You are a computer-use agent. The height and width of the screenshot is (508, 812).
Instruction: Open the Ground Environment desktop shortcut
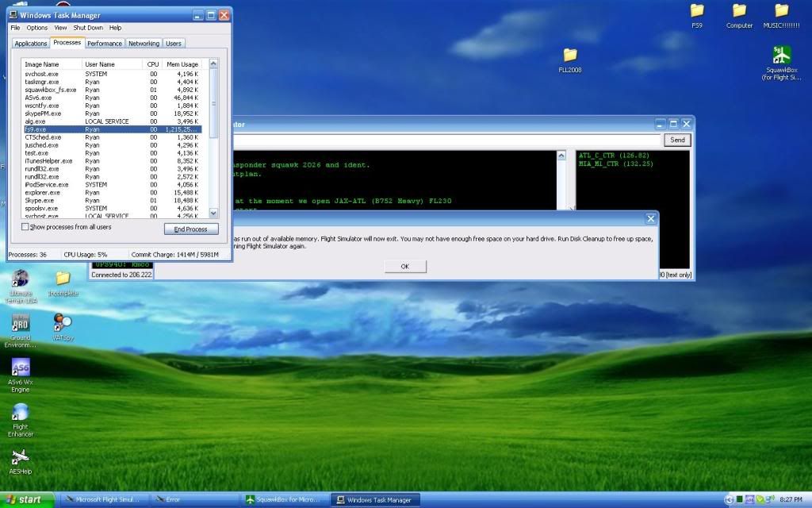[21, 324]
